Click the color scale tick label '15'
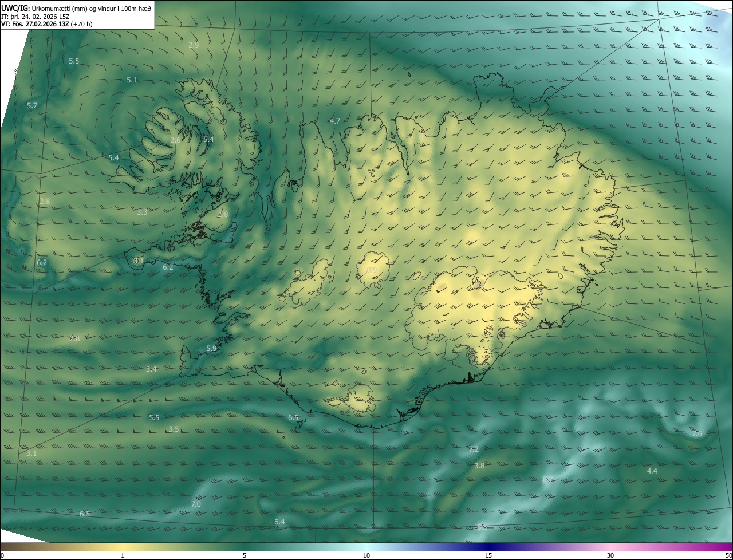 (488, 556)
